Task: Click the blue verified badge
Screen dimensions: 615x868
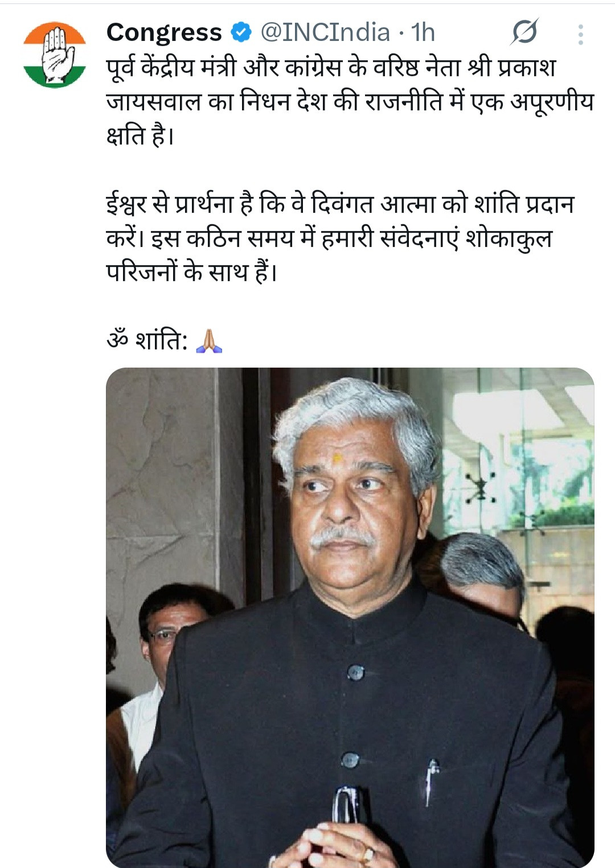Action: [241, 32]
